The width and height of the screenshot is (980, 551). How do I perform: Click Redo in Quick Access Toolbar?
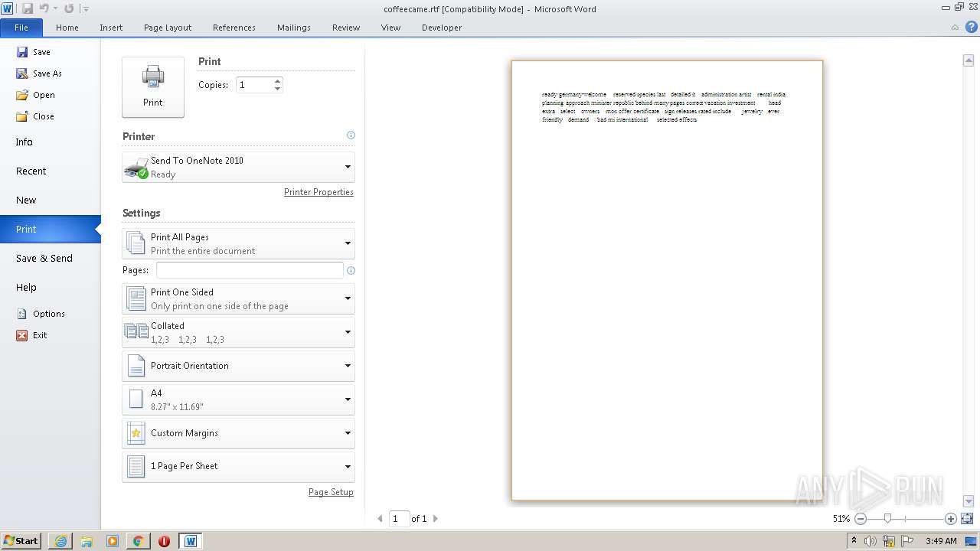[69, 8]
